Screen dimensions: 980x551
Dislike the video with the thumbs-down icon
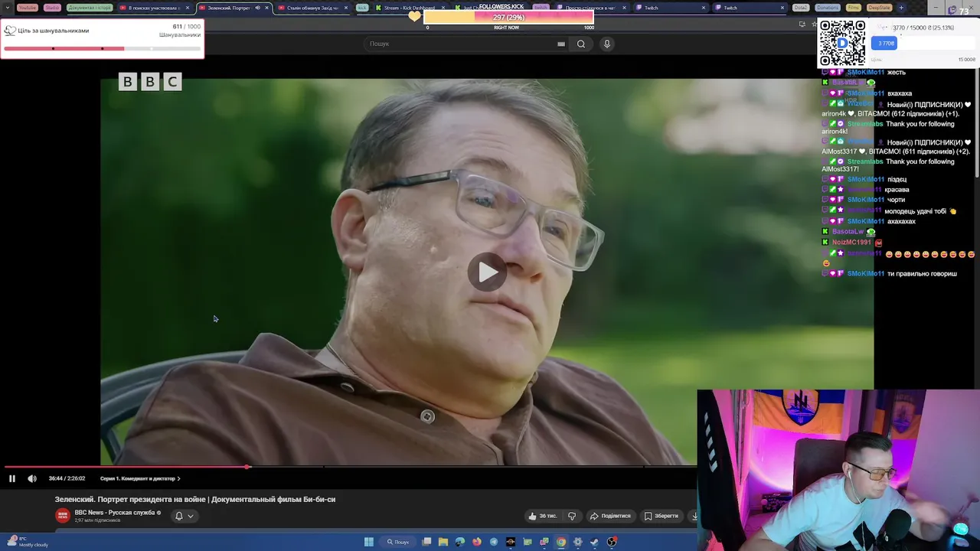click(572, 516)
